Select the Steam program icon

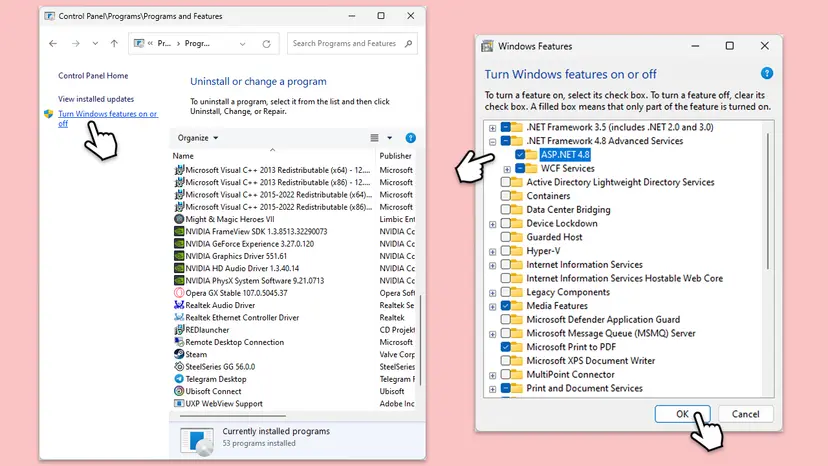pyautogui.click(x=179, y=354)
